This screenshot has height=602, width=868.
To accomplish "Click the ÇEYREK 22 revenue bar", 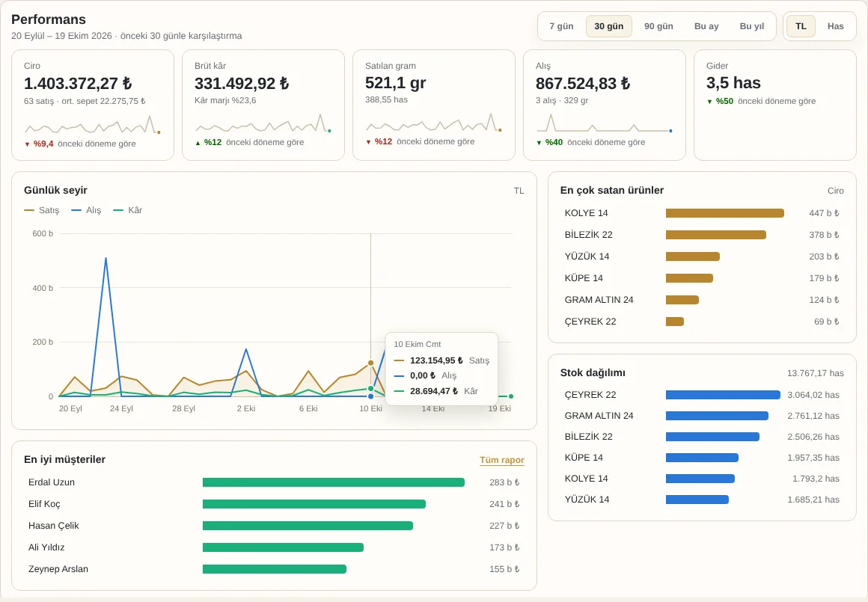I will [675, 322].
